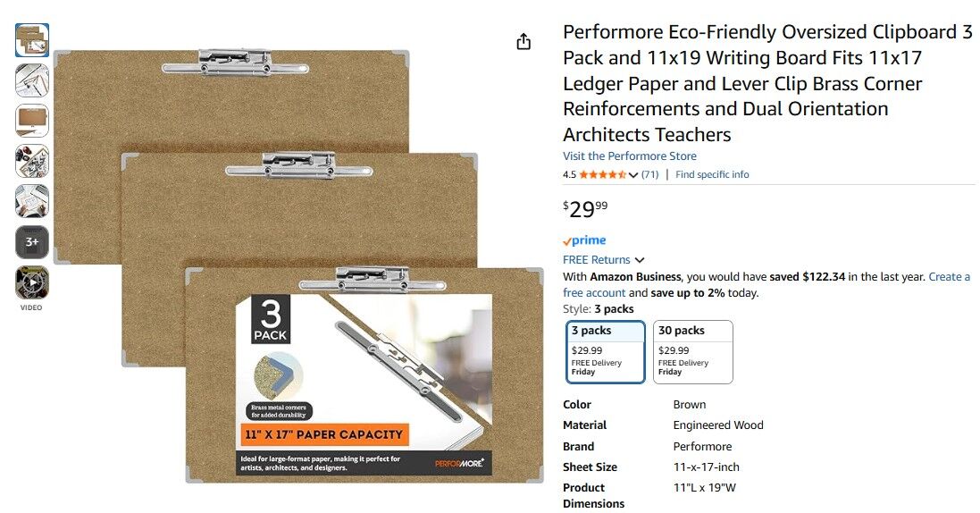Image resolution: width=980 pixels, height=513 pixels.
Task: Open the star rating breakdown chevron
Action: 633,175
